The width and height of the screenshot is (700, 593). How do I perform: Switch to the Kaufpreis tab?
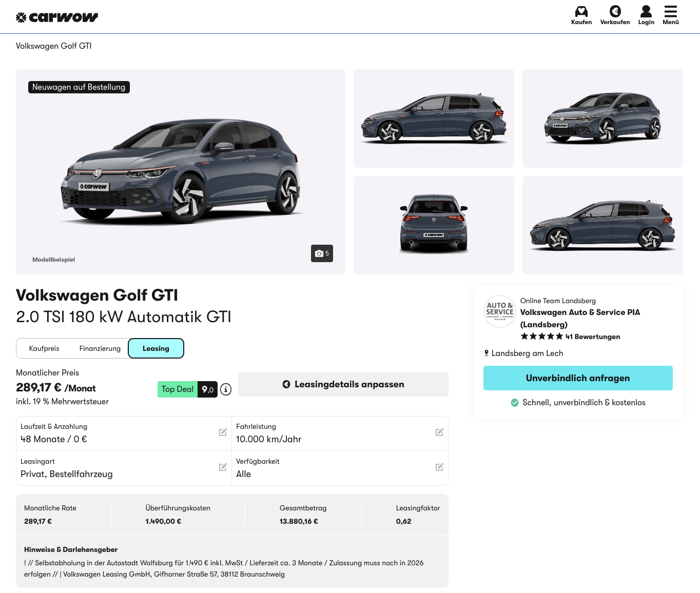[x=44, y=348]
